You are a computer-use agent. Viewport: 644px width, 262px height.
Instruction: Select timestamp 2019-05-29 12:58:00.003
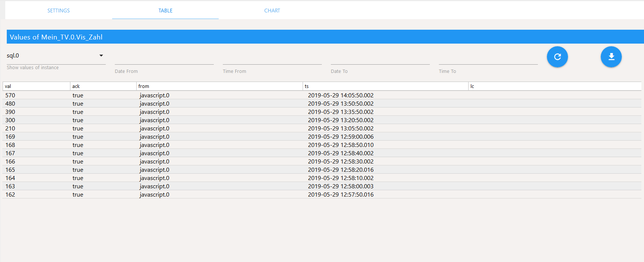pos(341,186)
